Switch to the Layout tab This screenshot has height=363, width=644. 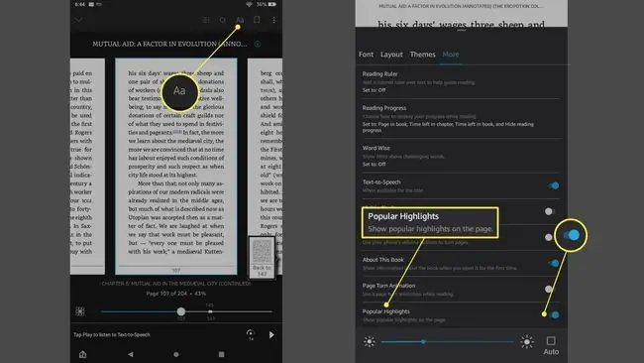point(391,55)
